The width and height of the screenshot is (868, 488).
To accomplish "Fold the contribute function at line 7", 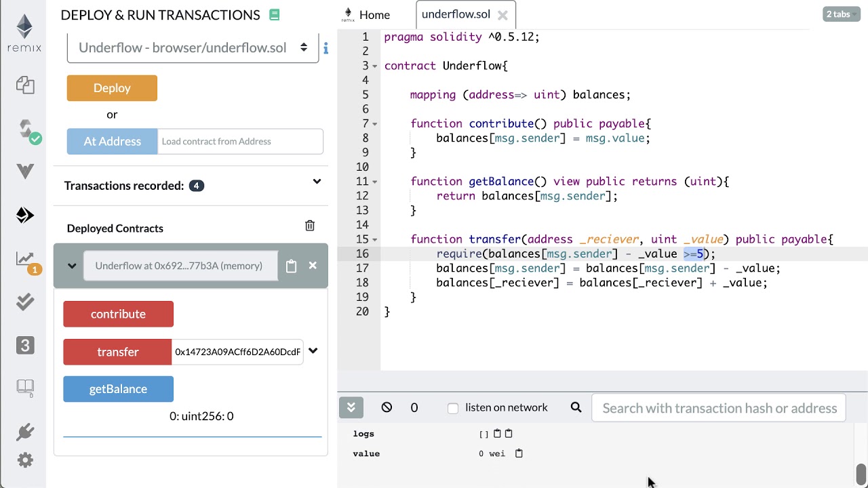I will click(375, 124).
